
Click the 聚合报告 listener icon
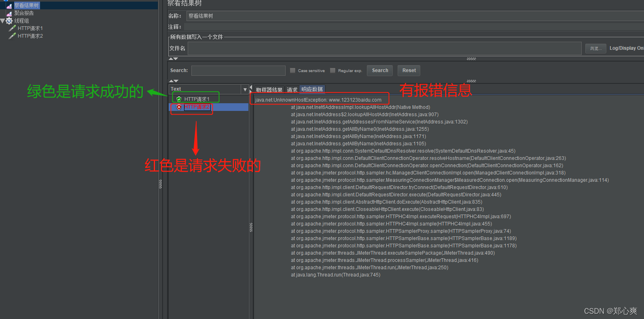(x=9, y=13)
